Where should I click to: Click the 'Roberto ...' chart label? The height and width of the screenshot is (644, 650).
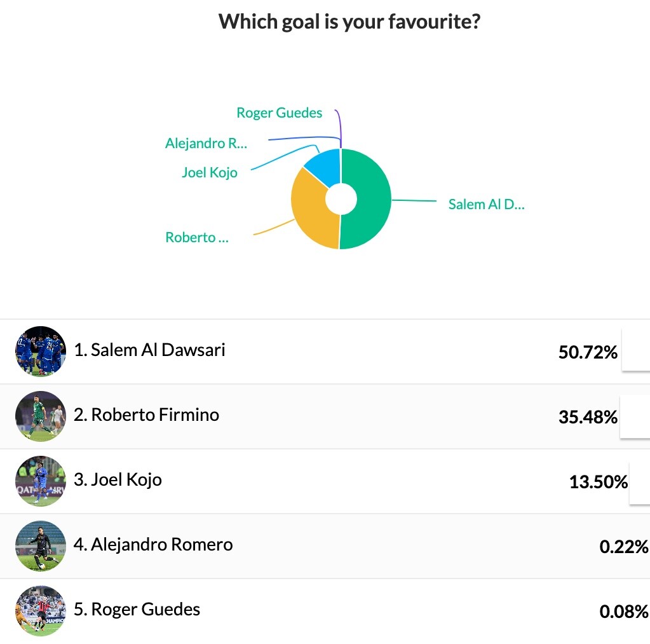[x=197, y=237]
